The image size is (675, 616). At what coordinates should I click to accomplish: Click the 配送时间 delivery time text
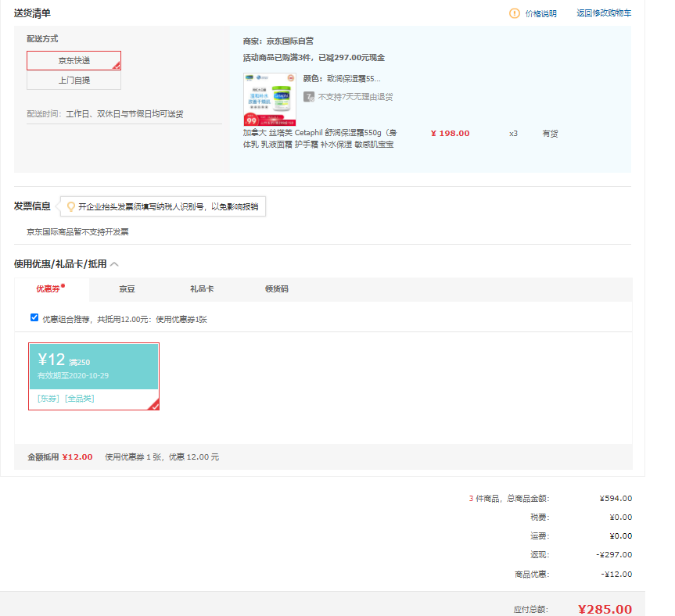pyautogui.click(x=105, y=114)
